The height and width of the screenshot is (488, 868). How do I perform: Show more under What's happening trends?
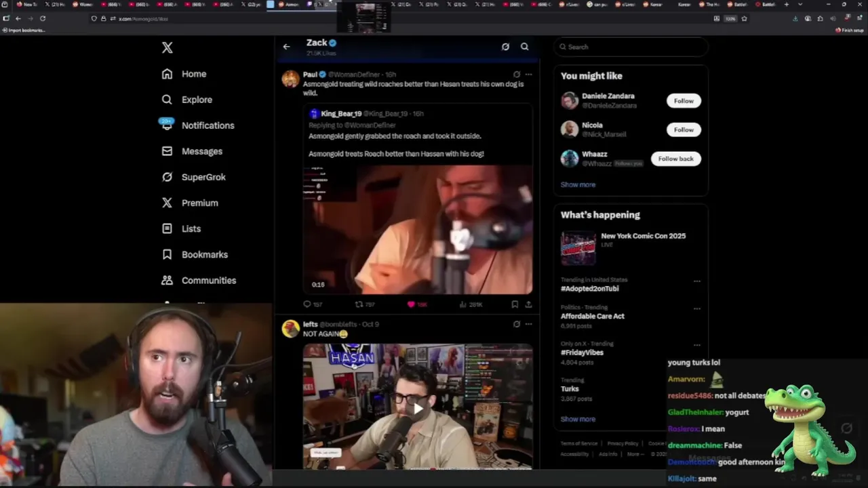578,419
